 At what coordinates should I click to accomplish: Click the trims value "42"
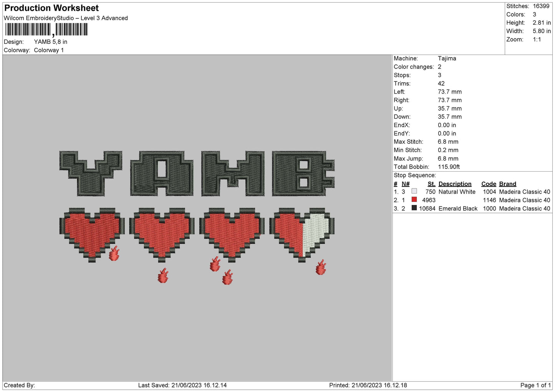click(x=441, y=84)
